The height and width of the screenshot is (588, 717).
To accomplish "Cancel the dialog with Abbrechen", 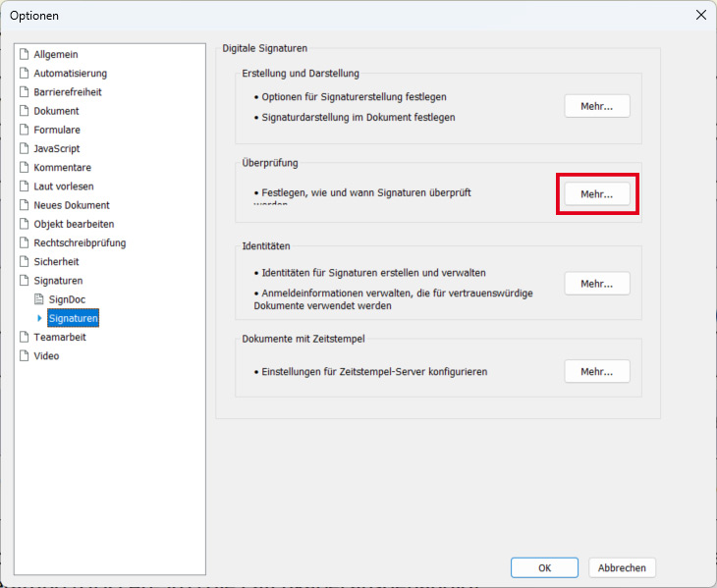I will (622, 567).
